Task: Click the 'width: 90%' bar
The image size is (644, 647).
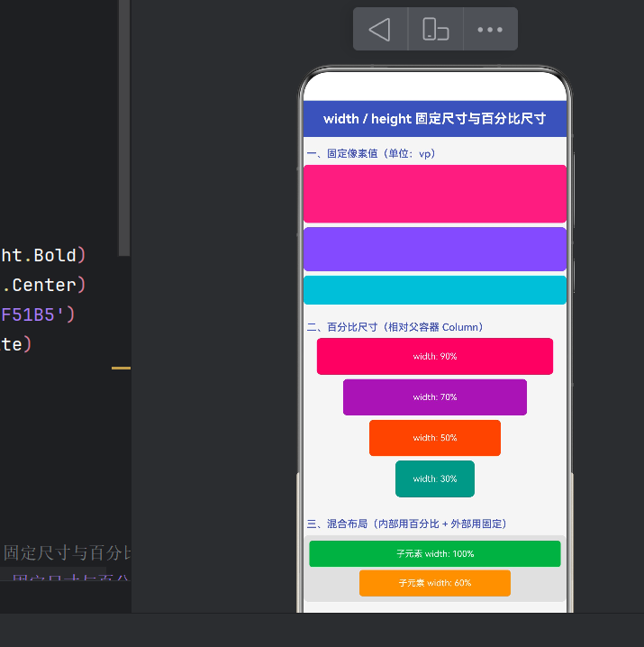Action: pos(435,357)
